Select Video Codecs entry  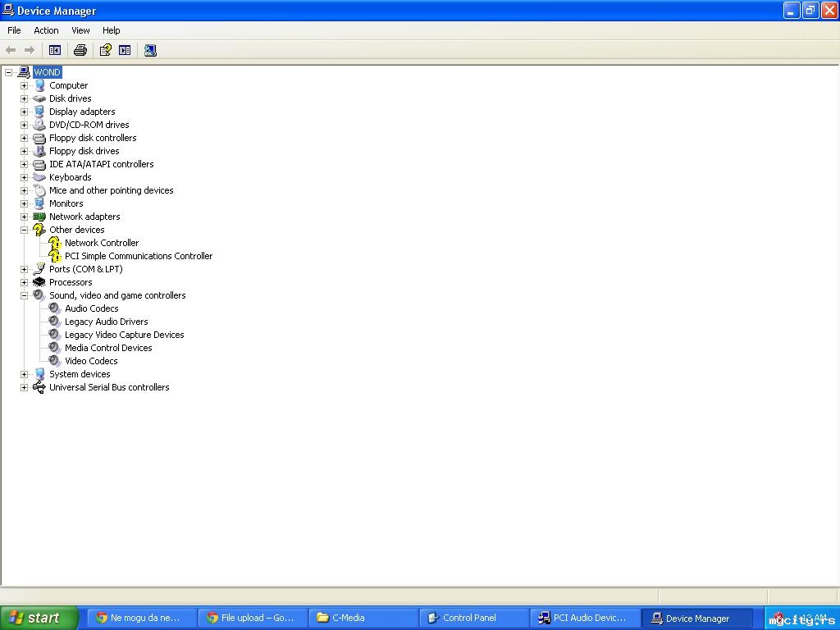click(x=91, y=361)
